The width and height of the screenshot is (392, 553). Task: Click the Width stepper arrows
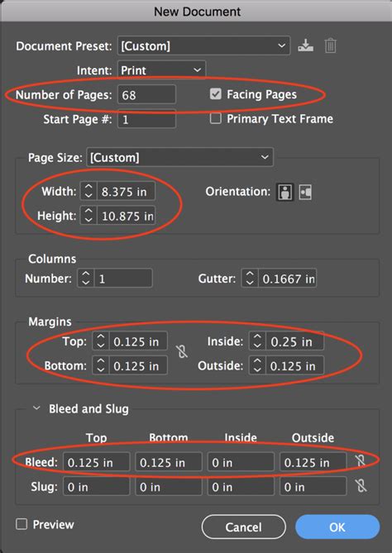click(x=88, y=192)
